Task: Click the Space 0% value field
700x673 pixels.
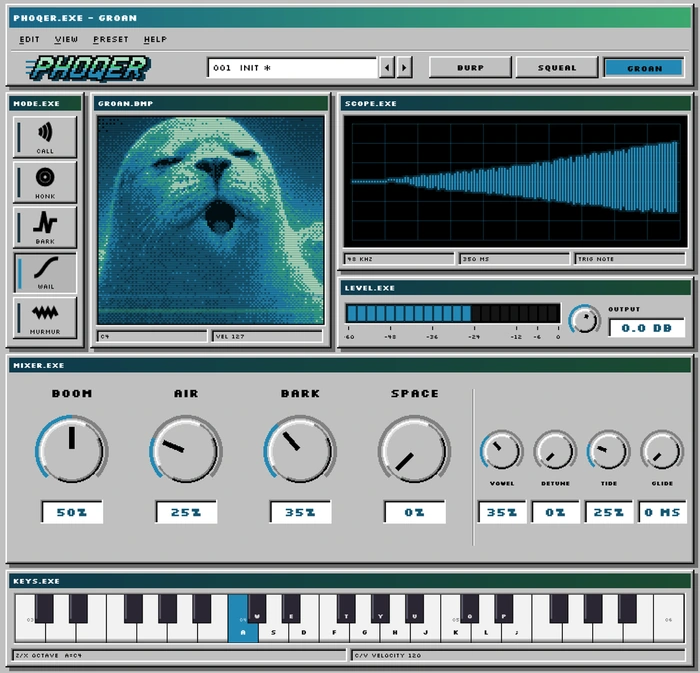Action: (415, 512)
